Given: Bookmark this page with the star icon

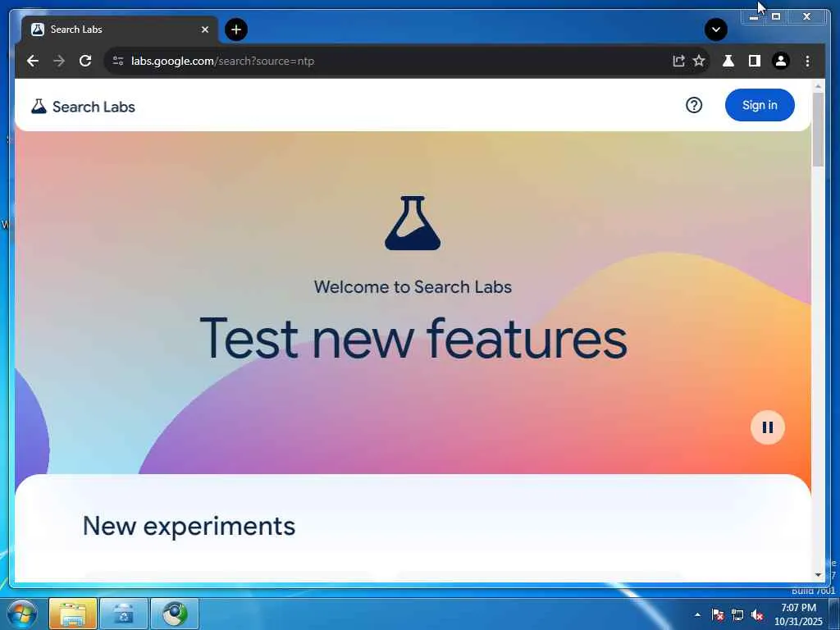Looking at the screenshot, I should pyautogui.click(x=699, y=61).
